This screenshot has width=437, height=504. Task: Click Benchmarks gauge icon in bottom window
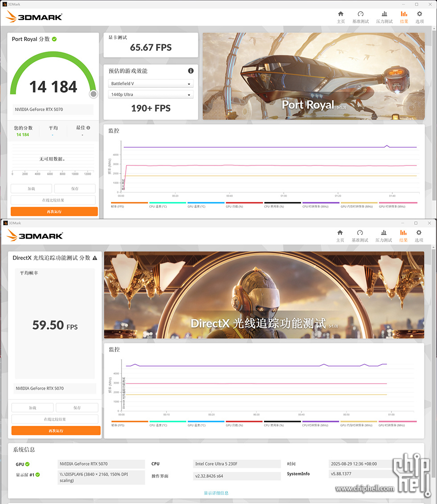[x=360, y=232]
